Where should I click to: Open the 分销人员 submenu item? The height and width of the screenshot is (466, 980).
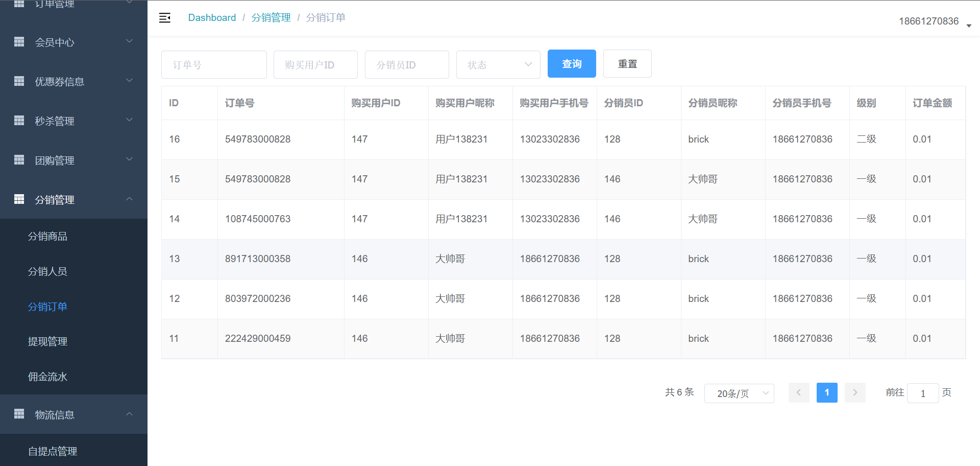click(47, 271)
